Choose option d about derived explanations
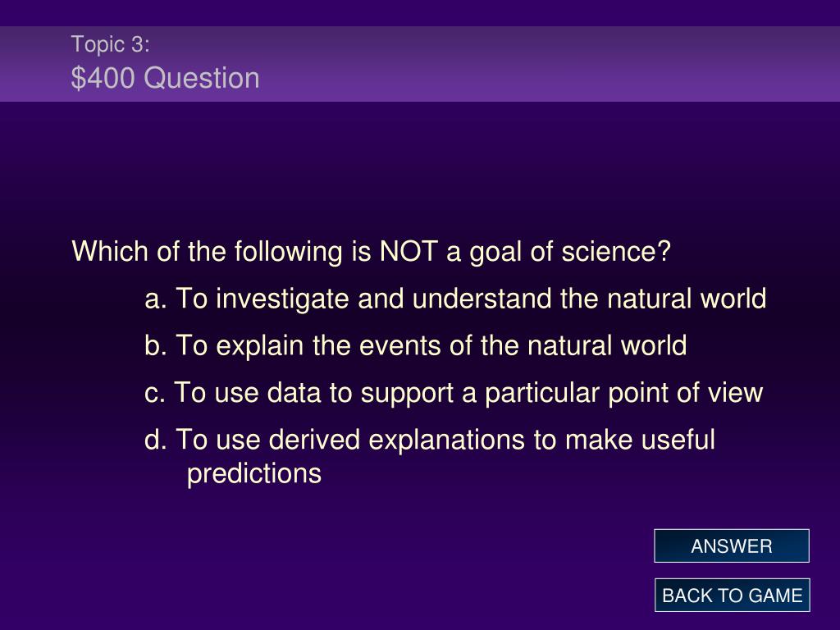 430,456
